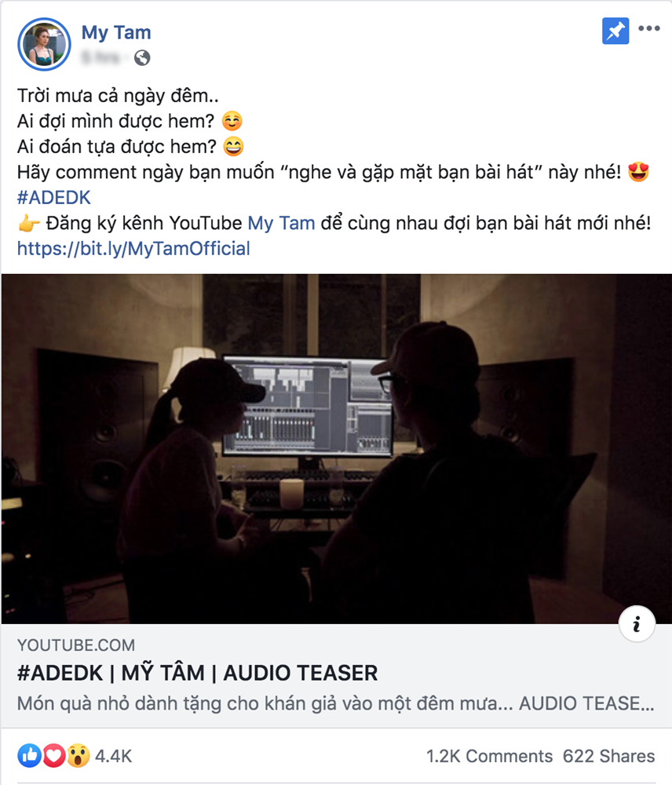
Task: View the 622 Shares list
Action: pos(609,756)
